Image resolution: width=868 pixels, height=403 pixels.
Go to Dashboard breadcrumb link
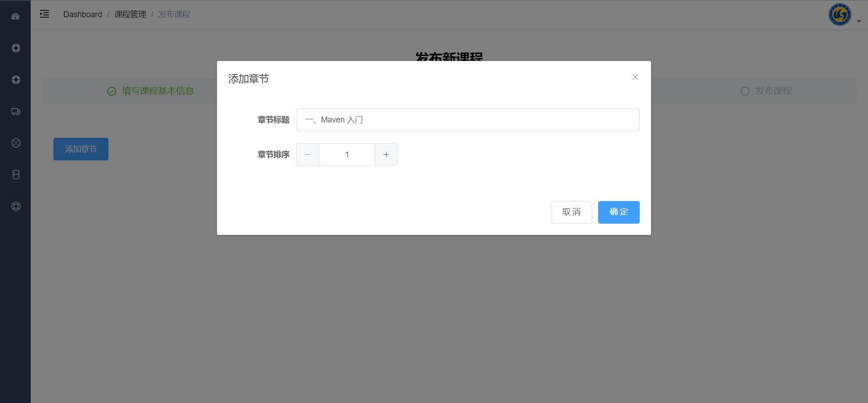[83, 14]
